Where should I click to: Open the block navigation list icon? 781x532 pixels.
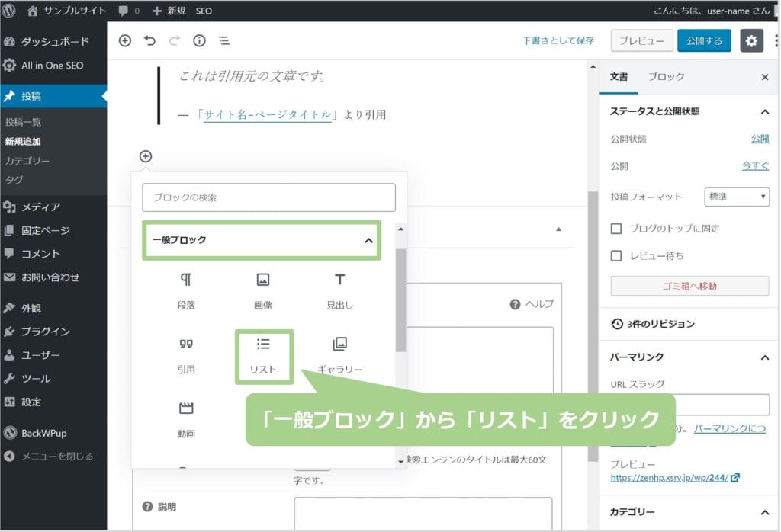[224, 41]
